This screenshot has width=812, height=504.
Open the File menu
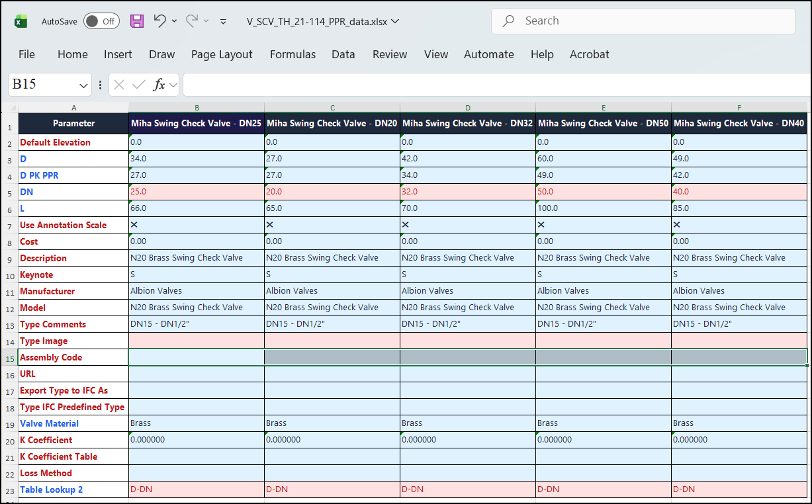pos(26,54)
